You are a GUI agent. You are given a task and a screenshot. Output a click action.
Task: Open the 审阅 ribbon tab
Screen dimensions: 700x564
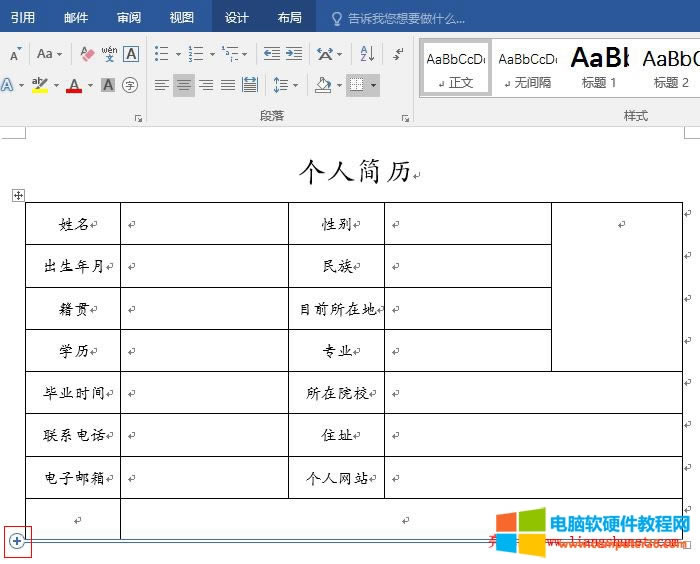coord(128,18)
